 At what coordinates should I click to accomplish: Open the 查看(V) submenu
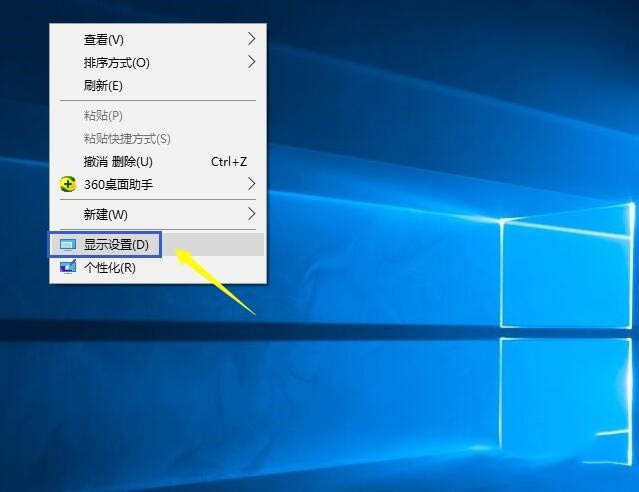point(158,40)
